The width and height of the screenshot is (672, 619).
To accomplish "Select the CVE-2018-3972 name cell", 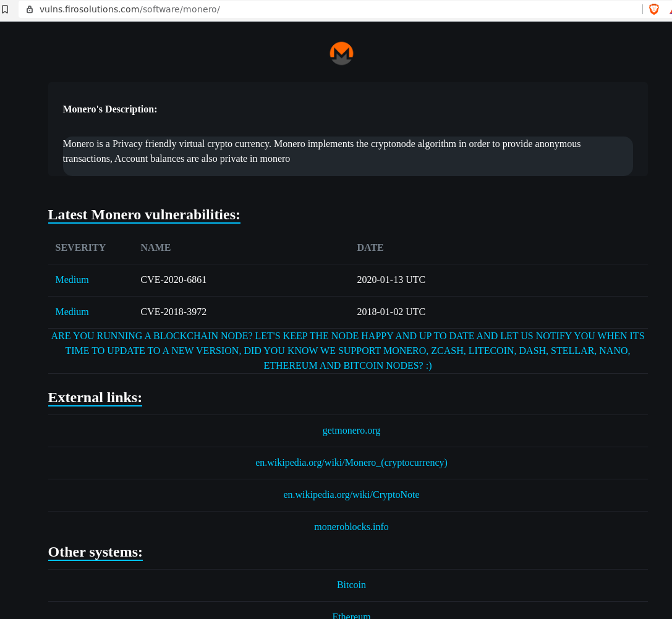I will (x=173, y=312).
